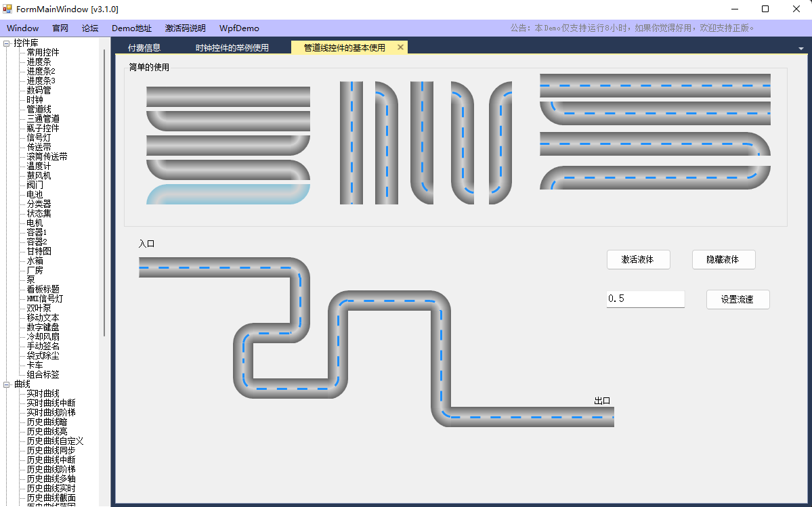Collapse the 控件库 tree node
Image resolution: width=812 pixels, height=507 pixels.
[x=7, y=43]
